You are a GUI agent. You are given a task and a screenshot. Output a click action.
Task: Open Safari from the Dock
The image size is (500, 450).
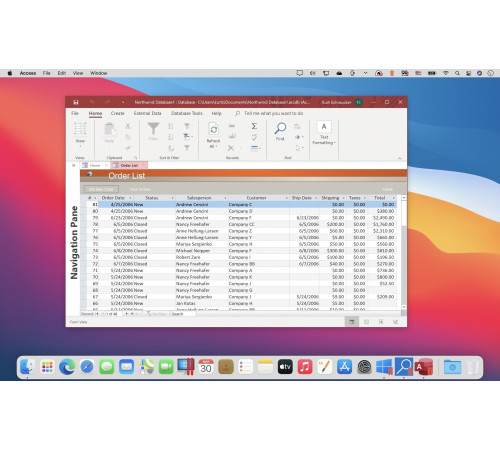click(87, 367)
